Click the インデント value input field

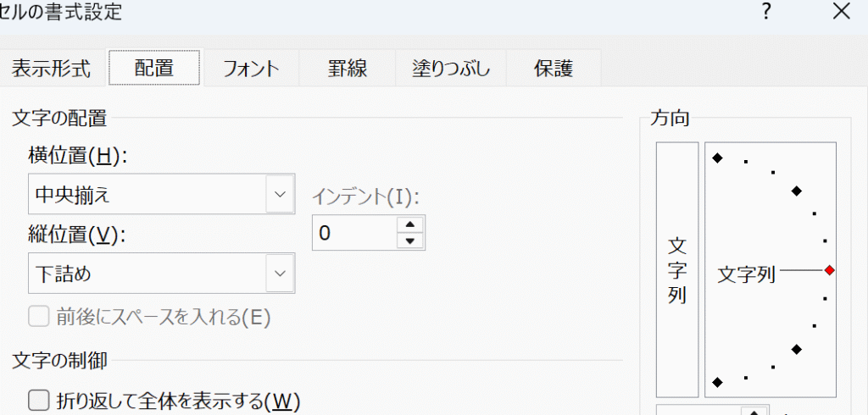(x=354, y=233)
